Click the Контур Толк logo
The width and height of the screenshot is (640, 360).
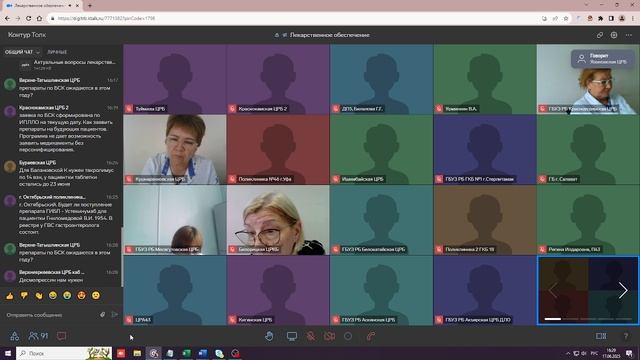point(27,35)
